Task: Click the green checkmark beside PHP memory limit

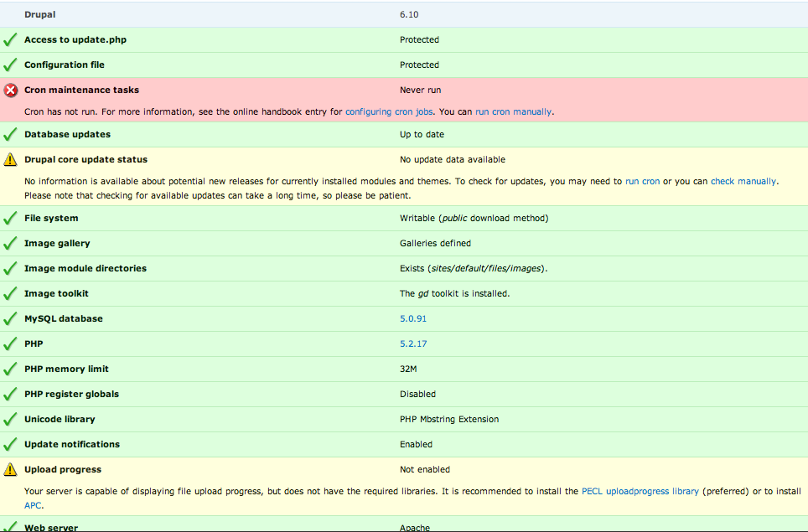Action: [x=10, y=369]
